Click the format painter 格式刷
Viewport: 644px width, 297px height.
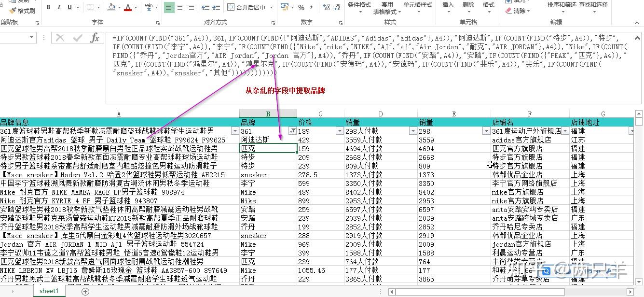(21, 11)
